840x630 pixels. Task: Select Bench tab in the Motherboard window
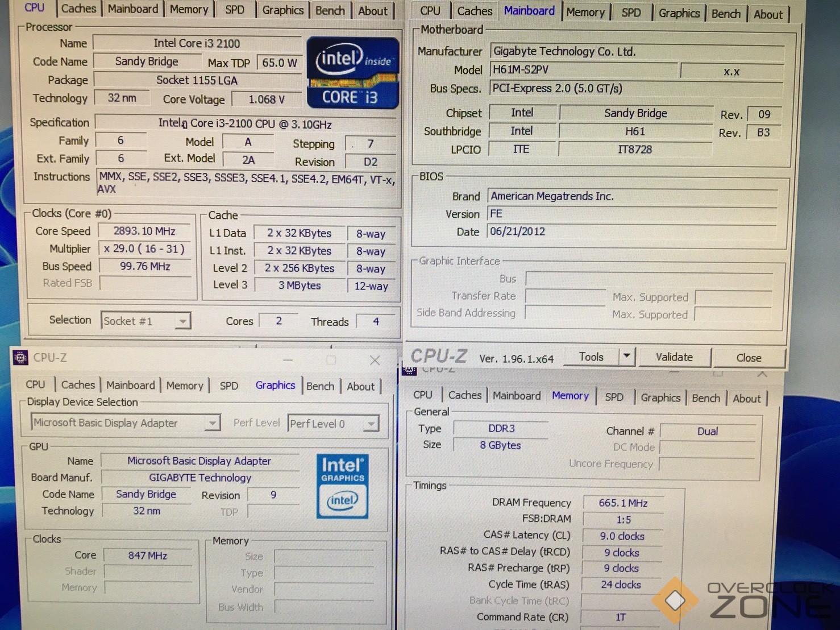pyautogui.click(x=726, y=14)
